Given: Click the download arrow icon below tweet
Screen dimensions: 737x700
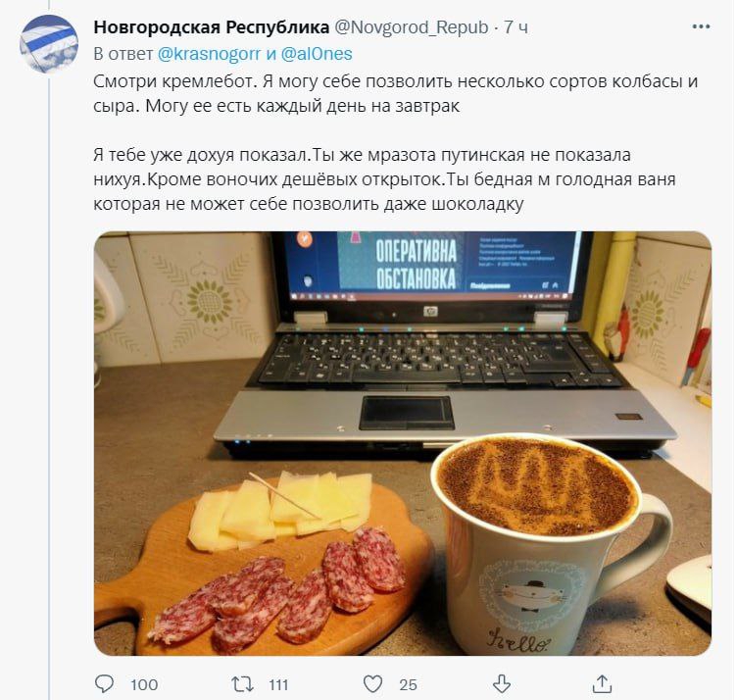Looking at the screenshot, I should click(x=502, y=684).
